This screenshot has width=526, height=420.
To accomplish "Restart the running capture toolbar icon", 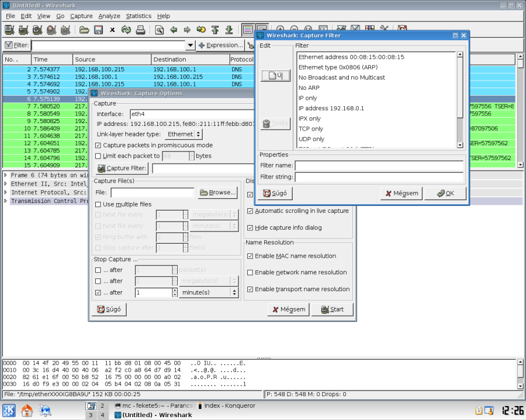I will (x=66, y=30).
